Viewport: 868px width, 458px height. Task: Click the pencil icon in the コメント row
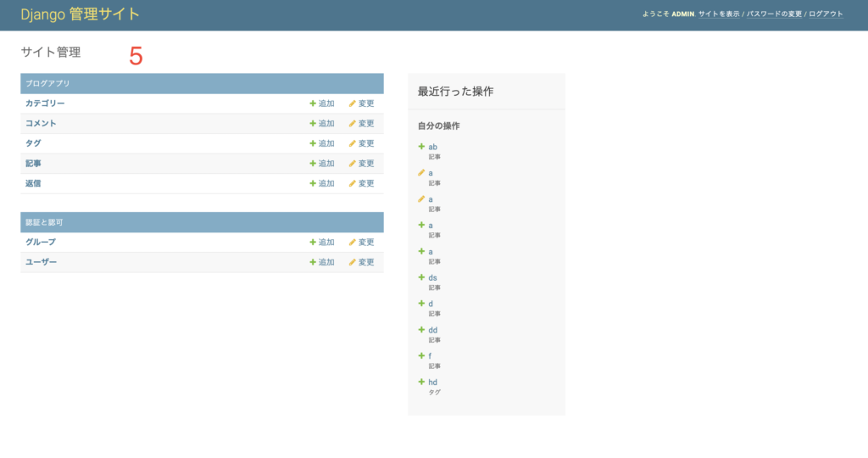(x=352, y=124)
